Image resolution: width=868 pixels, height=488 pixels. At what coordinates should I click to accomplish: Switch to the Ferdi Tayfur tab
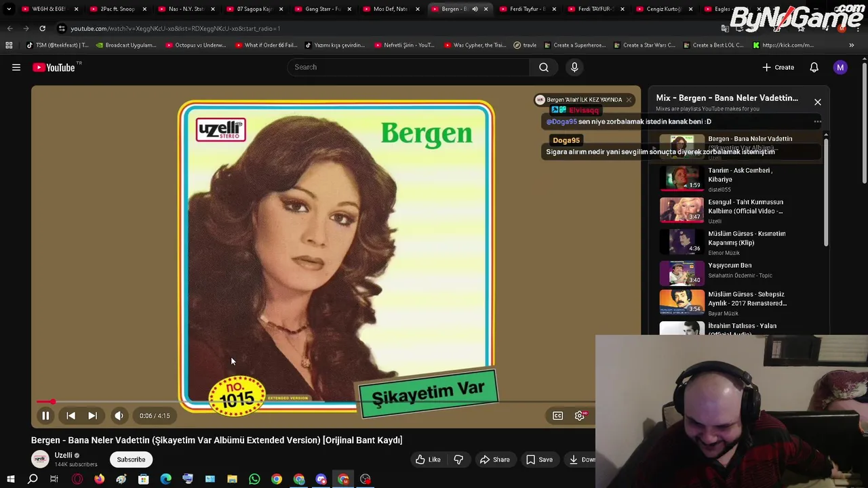pyautogui.click(x=526, y=9)
